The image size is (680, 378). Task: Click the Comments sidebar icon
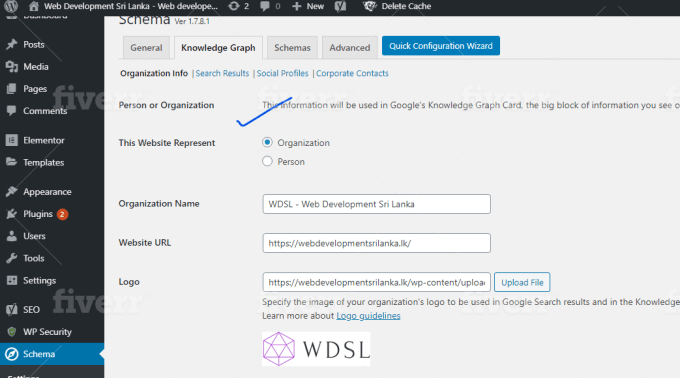pos(12,111)
